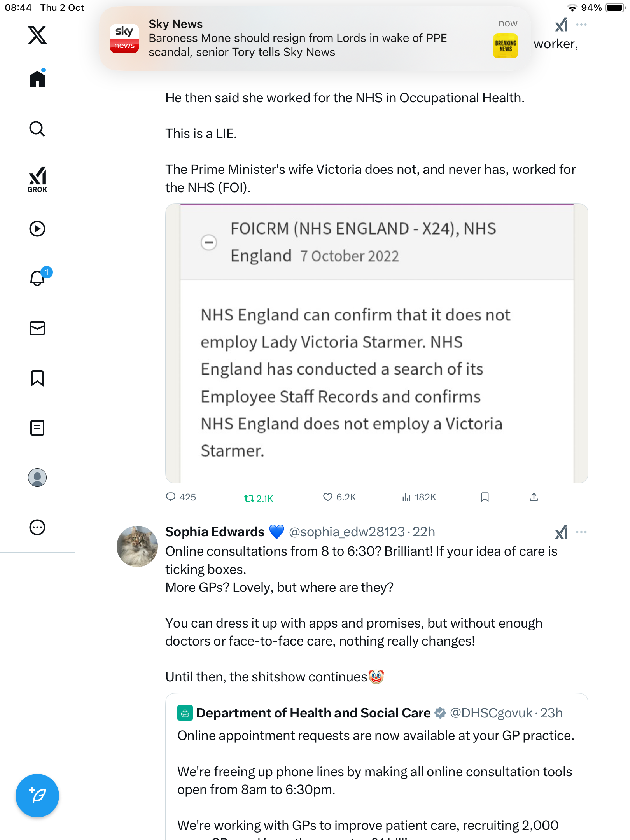
Task: Open the video play icon in the sidebar
Action: point(37,229)
